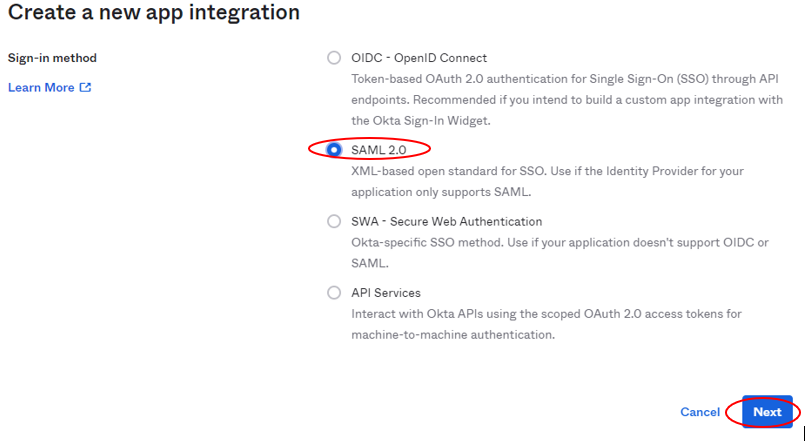This screenshot has height=441, width=805.
Task: Click the Okta-specific SSO method description
Action: [x=560, y=253]
